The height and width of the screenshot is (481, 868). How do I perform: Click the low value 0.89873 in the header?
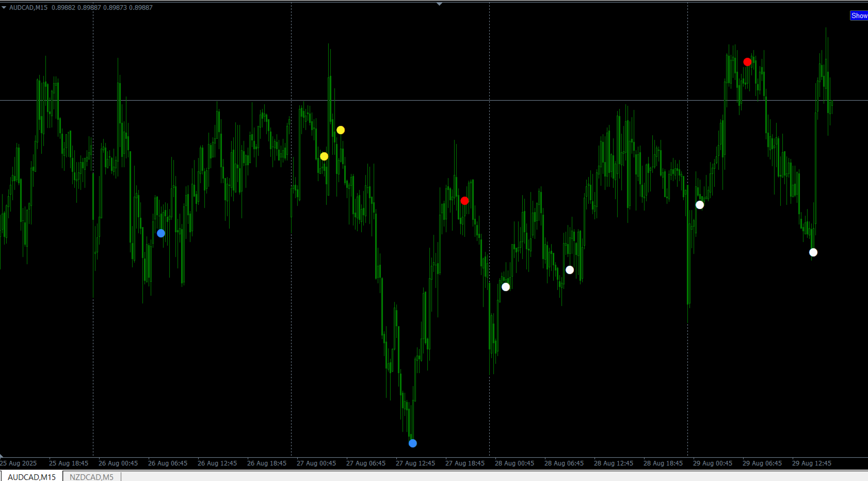coord(115,8)
